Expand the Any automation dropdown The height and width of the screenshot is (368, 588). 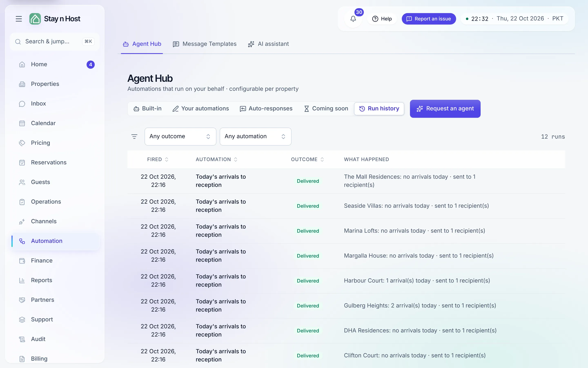255,137
